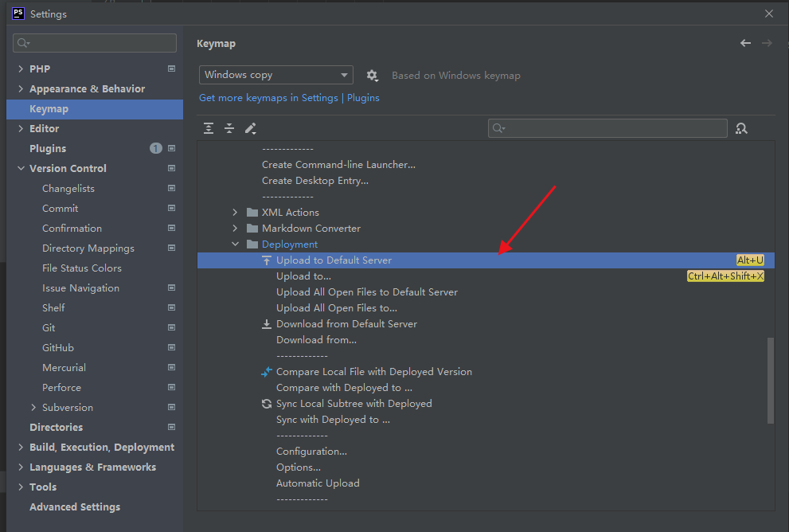
Task: Select Upload All Open Files to Default Server
Action: (367, 292)
